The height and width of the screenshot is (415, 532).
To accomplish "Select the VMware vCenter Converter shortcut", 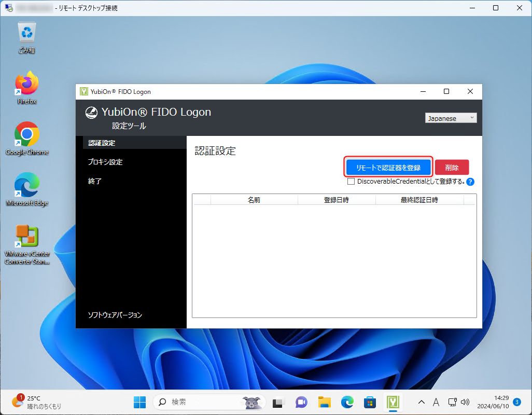I will click(x=27, y=244).
